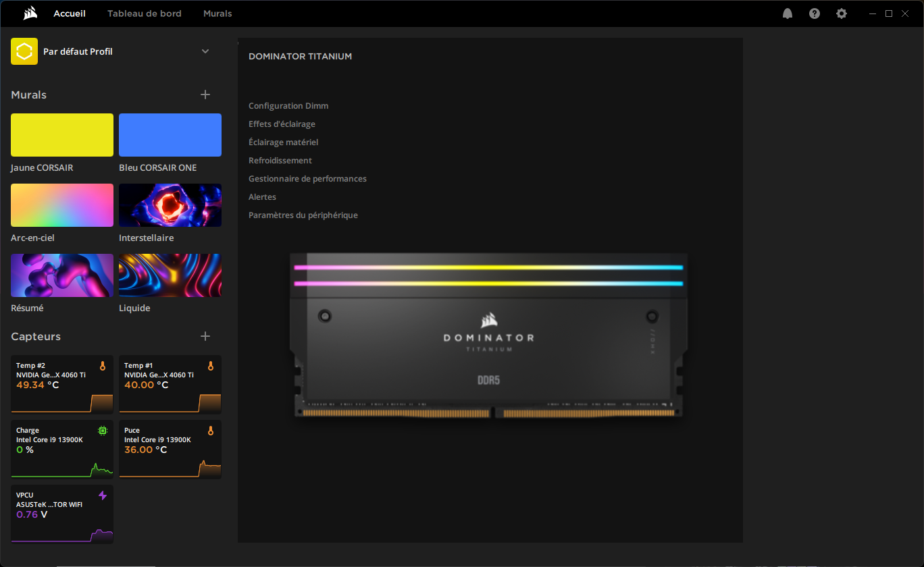Image resolution: width=924 pixels, height=567 pixels.
Task: Open the notifications bell icon
Action: (x=788, y=13)
